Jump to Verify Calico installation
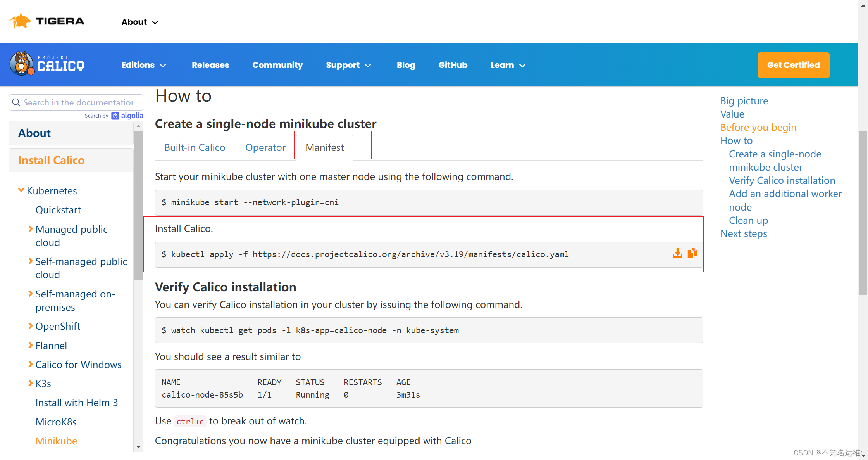868x460 pixels. coord(782,180)
